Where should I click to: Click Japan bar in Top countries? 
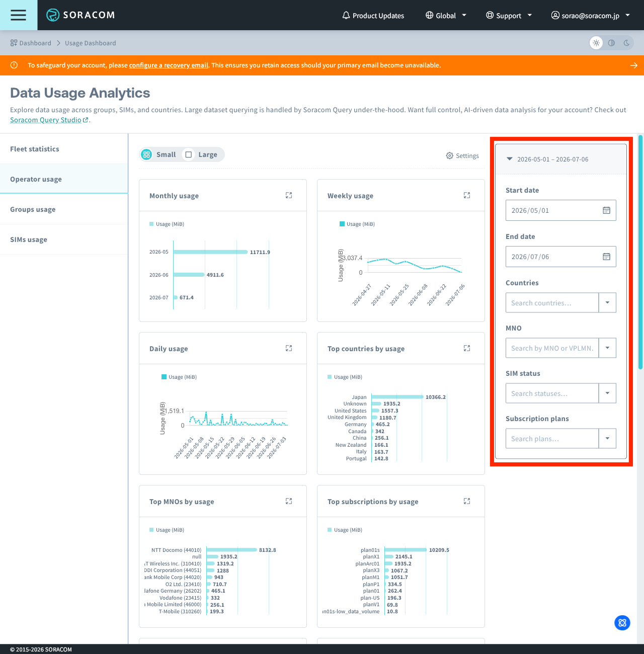point(397,397)
